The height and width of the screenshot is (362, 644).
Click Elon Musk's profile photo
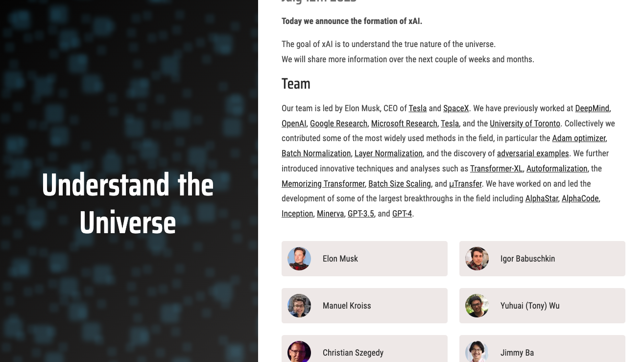(299, 259)
